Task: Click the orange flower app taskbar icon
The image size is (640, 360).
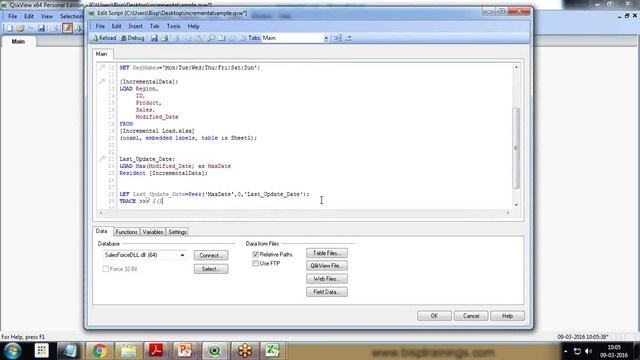Action: [x=245, y=351]
